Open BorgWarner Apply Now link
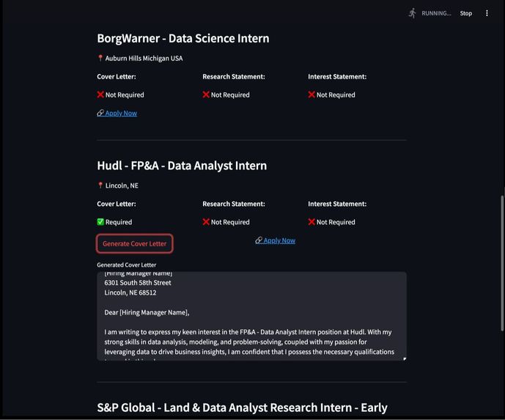 pyautogui.click(x=117, y=113)
